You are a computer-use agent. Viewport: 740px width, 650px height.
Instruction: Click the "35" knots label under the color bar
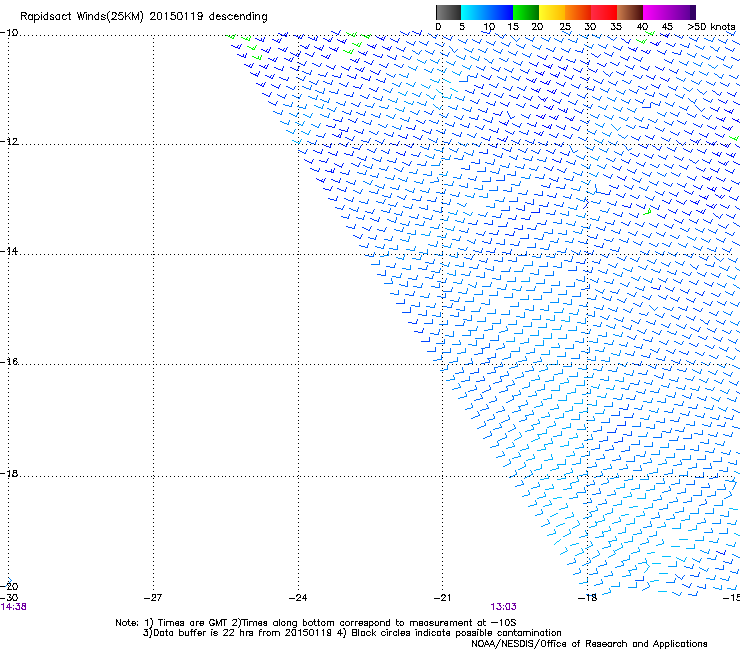tap(616, 27)
